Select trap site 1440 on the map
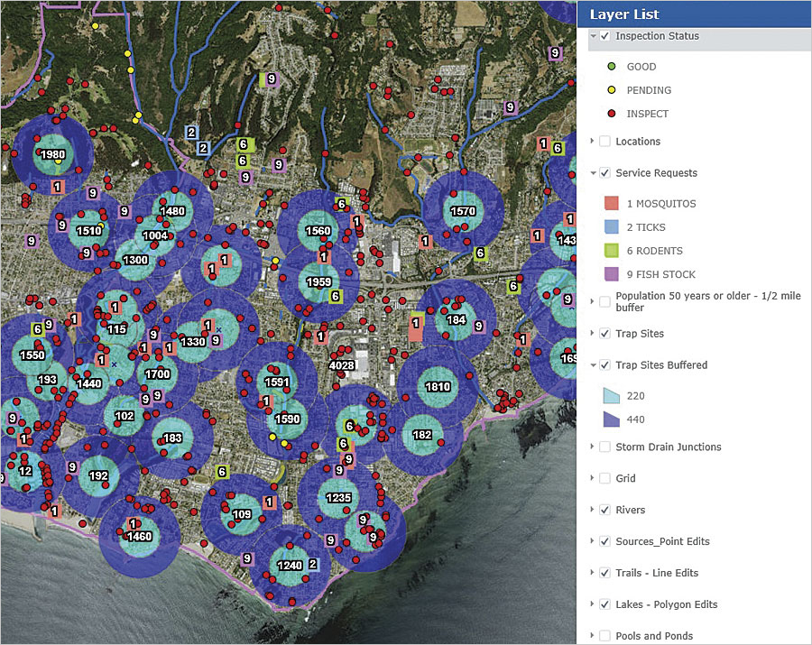Viewport: 812px width, 645px height. pos(89,383)
